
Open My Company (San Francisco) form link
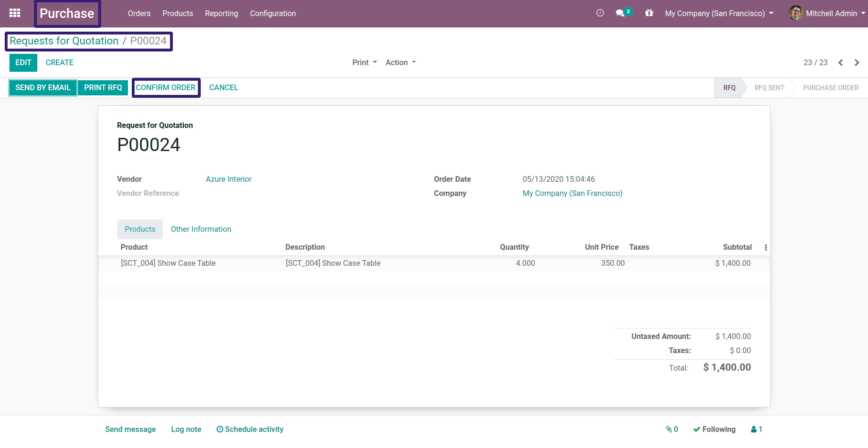(x=572, y=193)
